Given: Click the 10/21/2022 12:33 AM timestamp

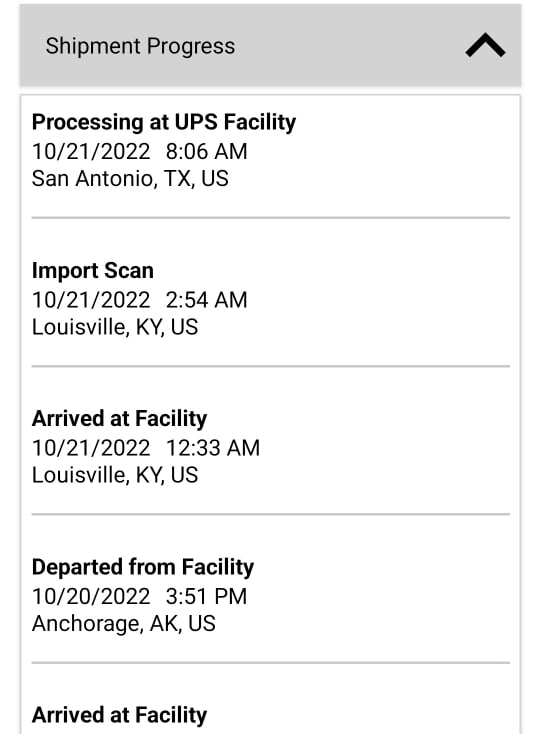Looking at the screenshot, I should (x=146, y=448).
